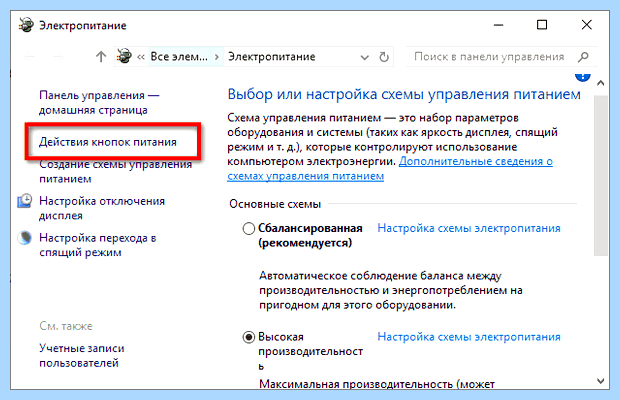620x400 pixels.
Task: Click the Электропитание breadcrumb item
Action: pos(272,57)
